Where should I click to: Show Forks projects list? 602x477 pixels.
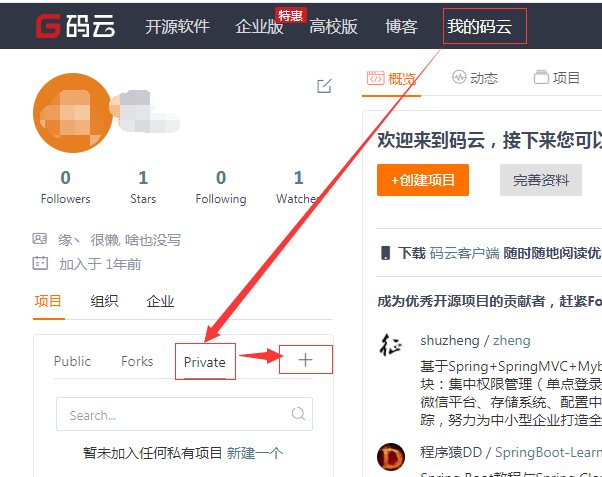137,361
